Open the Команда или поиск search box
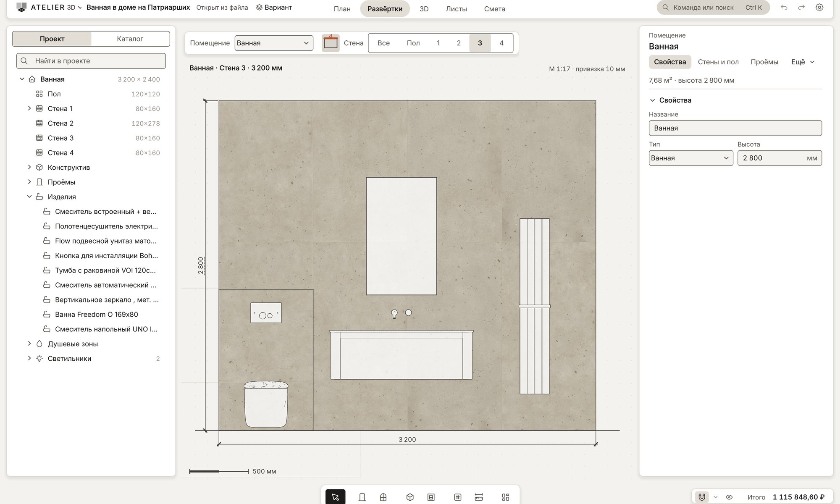This screenshot has height=504, width=840. [x=713, y=8]
